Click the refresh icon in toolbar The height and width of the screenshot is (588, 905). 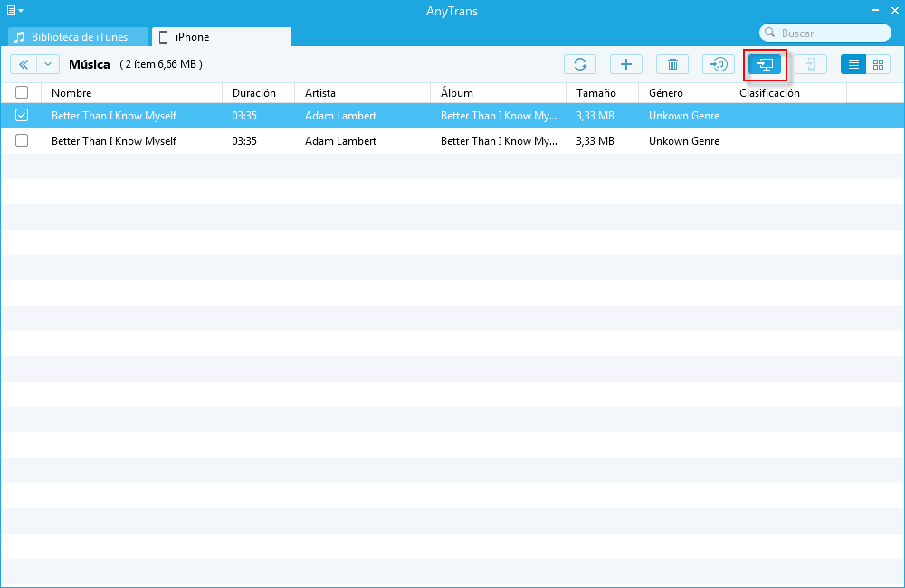[579, 64]
